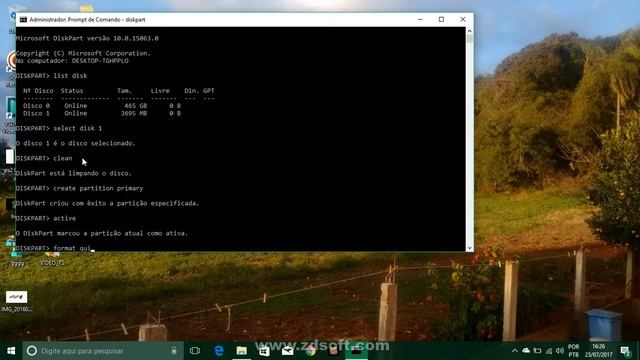Click the 'select disk 1' command line
Image resolution: width=640 pixels, height=360 pixels.
click(59, 128)
